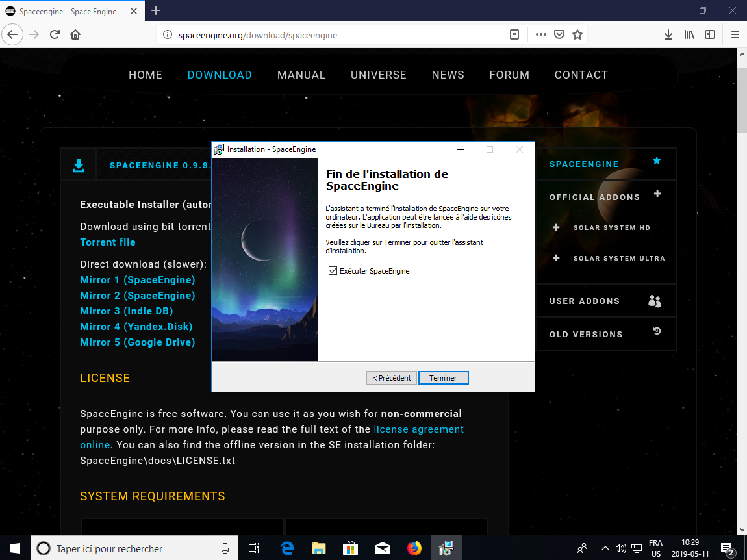The width and height of the screenshot is (747, 560).
Task: Open Task View on the taskbar
Action: coord(254,548)
